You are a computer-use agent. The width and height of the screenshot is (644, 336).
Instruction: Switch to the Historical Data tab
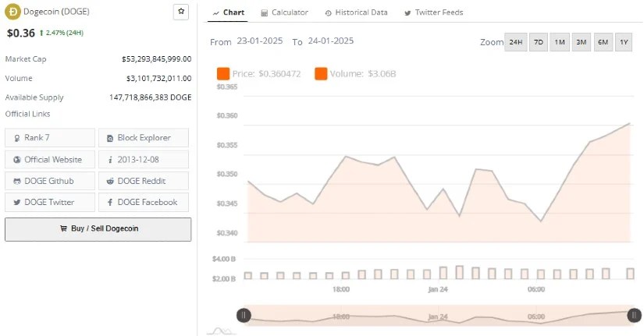(x=356, y=12)
